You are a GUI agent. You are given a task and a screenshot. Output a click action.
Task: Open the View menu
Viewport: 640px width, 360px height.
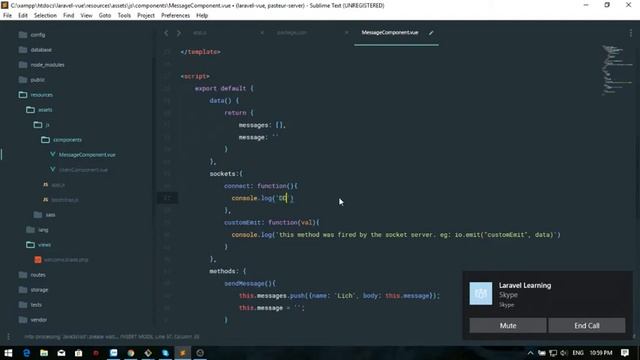pos(86,16)
